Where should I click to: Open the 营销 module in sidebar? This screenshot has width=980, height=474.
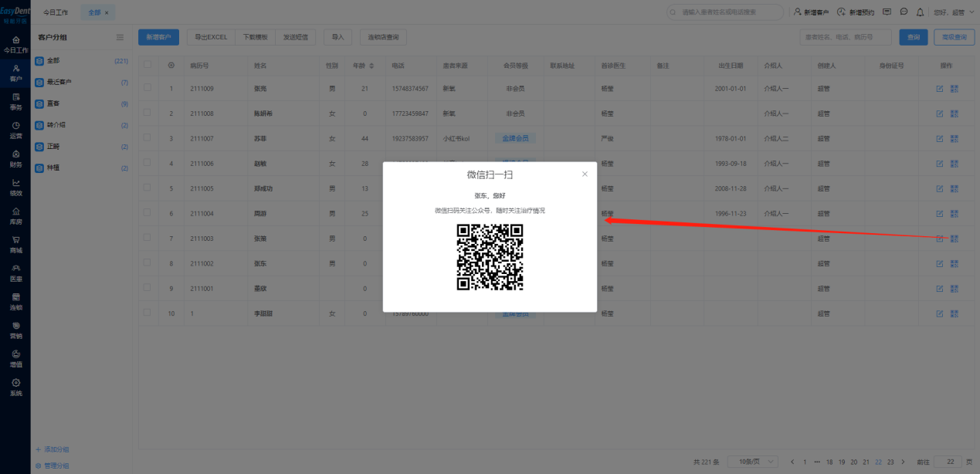(15, 330)
